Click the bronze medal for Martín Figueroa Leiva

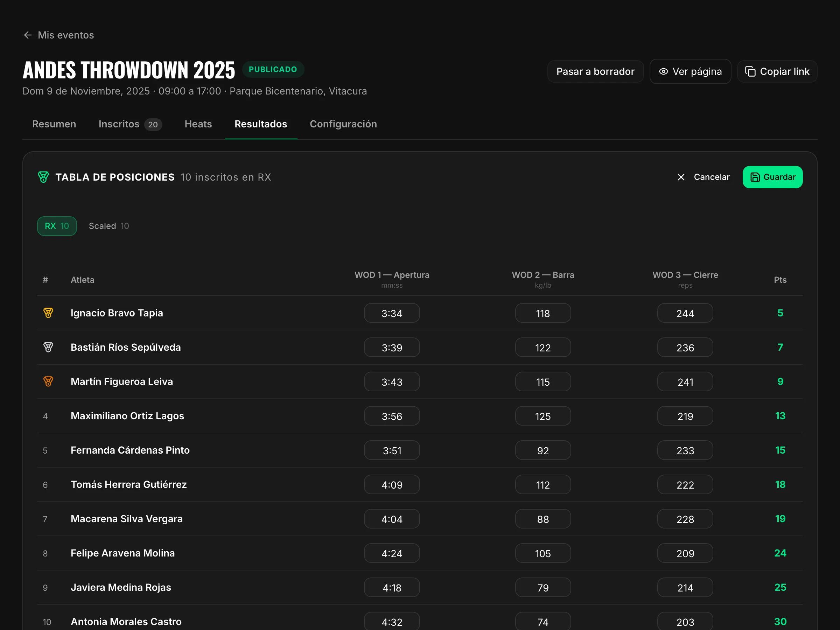click(x=48, y=381)
